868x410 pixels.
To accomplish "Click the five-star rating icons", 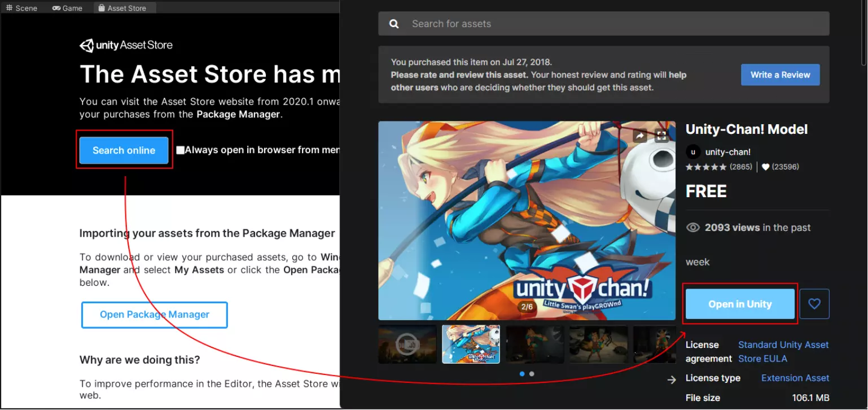I will (x=706, y=167).
